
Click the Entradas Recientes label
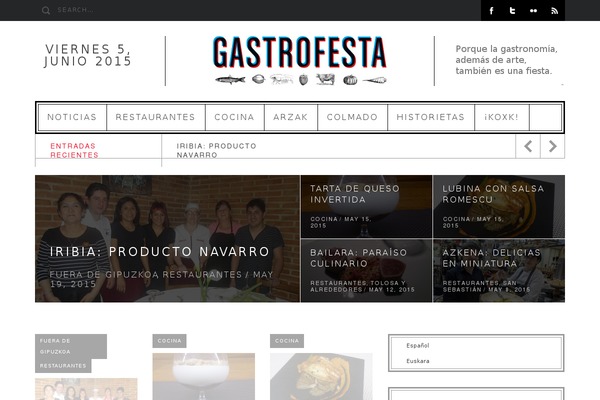coord(74,150)
